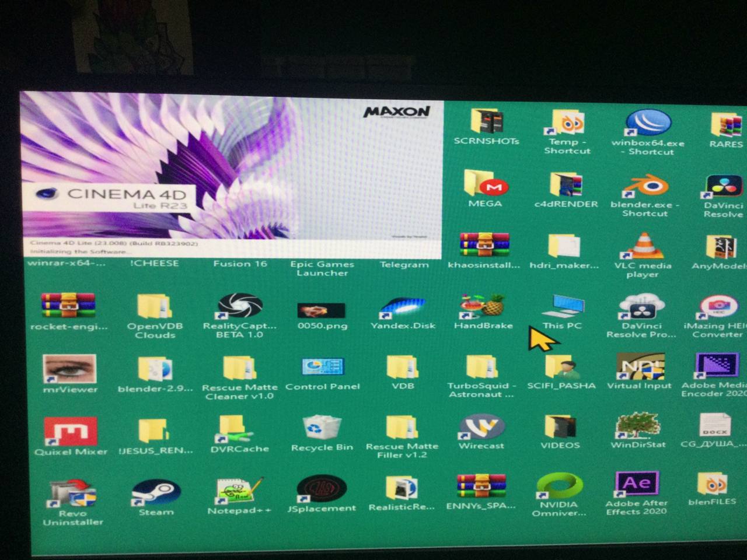Launch VLC media player
This screenshot has width=747, height=560.
643,246
